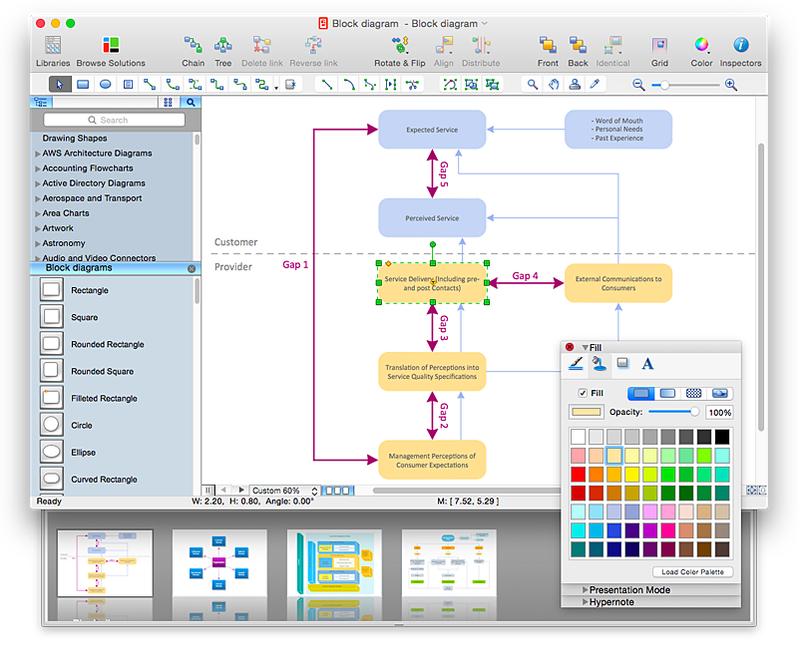798x672 pixels.
Task: Click the Align button in the toolbar
Action: (444, 46)
